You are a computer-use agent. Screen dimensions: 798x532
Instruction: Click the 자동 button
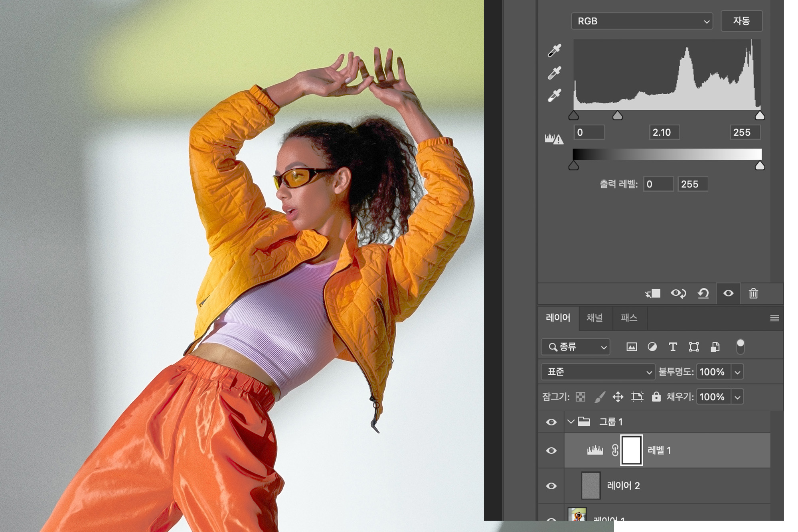(x=741, y=21)
